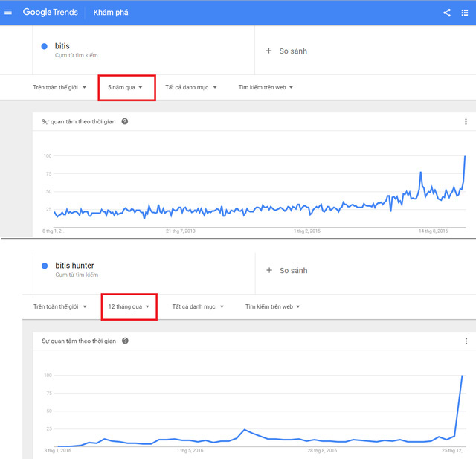Click the blue color dot beside bitis

tap(45, 46)
